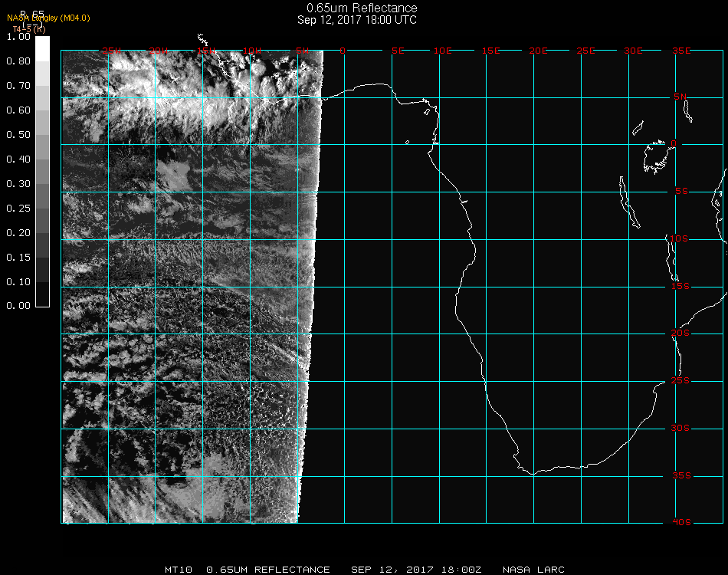Click the colorbar value '0.15'
Screen dimensions: 728x575
click(18, 258)
